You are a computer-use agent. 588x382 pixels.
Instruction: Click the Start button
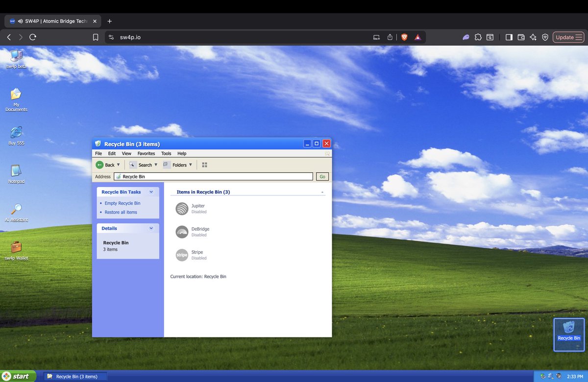click(x=18, y=376)
